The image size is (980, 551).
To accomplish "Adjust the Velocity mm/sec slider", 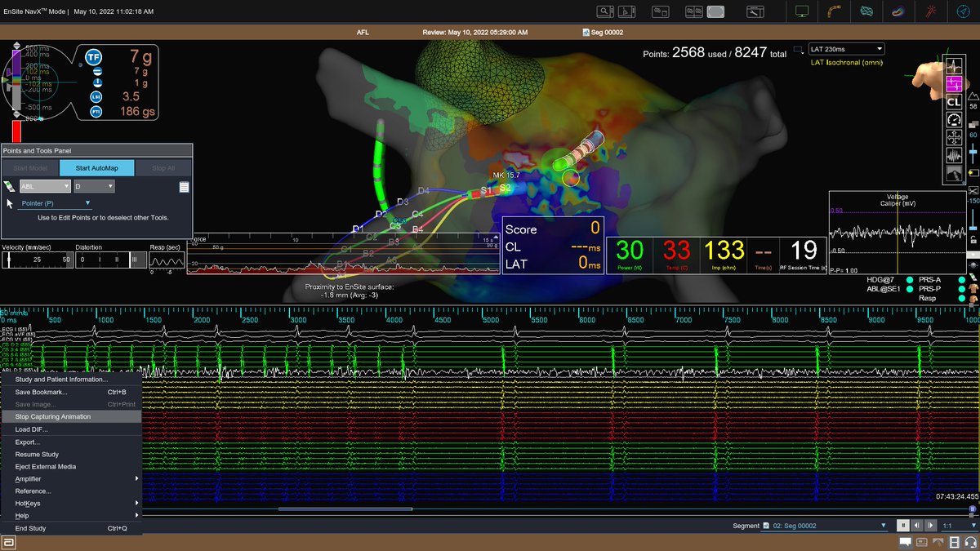I will coord(37,259).
